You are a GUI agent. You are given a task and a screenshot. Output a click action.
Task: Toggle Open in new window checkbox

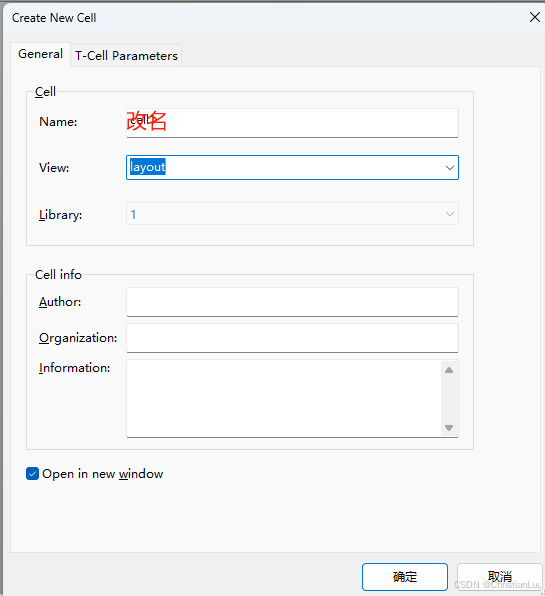tap(32, 474)
